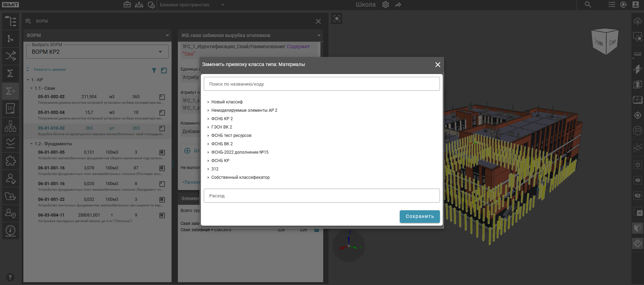Image resolution: width=644 pixels, height=285 pixels.
Task: Toggle checkbox for row 05-01-002-02
Action: click(x=162, y=97)
